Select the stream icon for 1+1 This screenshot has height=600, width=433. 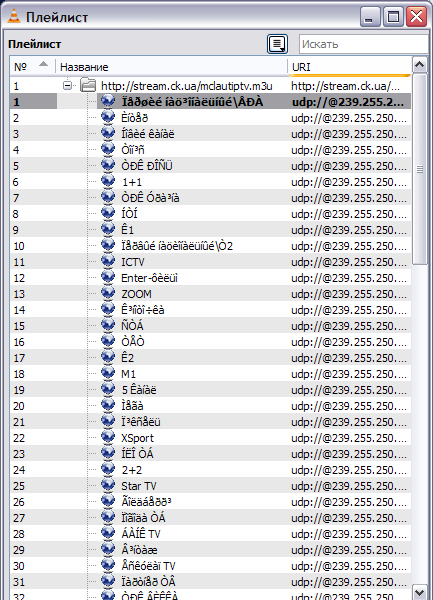108,181
